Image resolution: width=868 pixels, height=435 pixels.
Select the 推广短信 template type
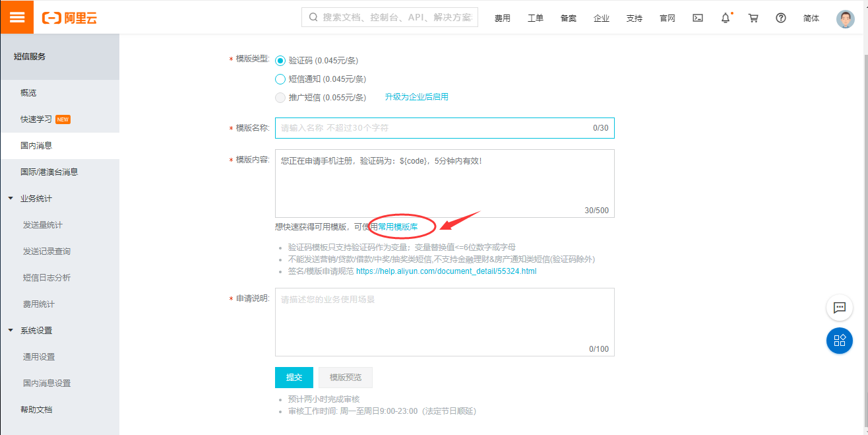(280, 97)
